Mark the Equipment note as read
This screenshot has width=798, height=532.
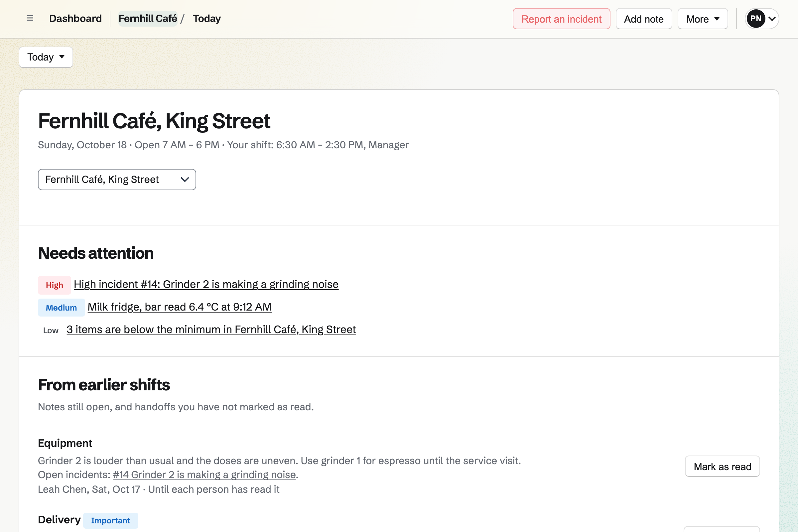(x=722, y=466)
